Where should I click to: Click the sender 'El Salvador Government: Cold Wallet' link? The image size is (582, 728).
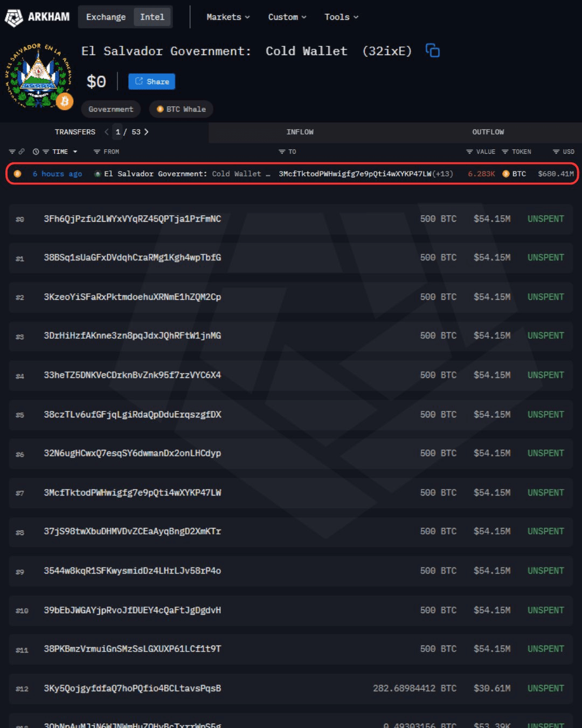(187, 174)
